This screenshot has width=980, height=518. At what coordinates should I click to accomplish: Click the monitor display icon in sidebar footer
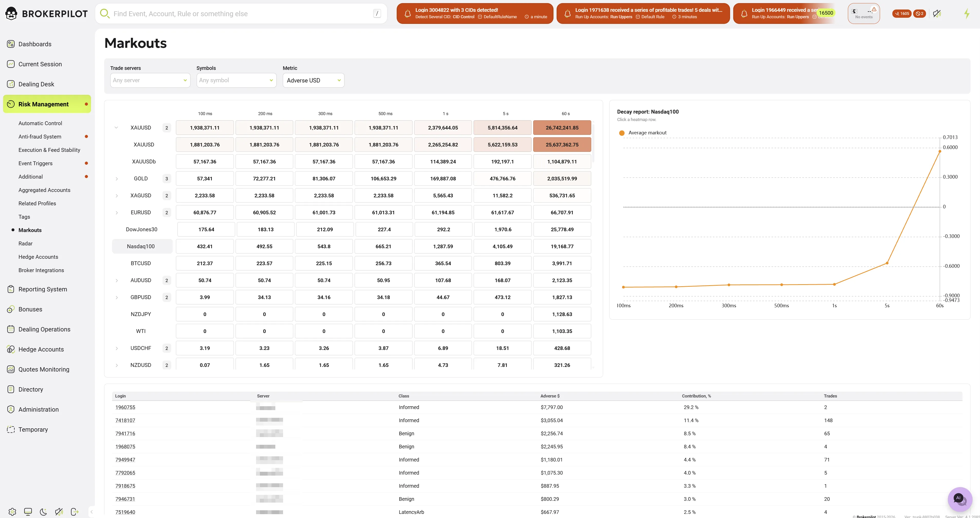click(28, 512)
